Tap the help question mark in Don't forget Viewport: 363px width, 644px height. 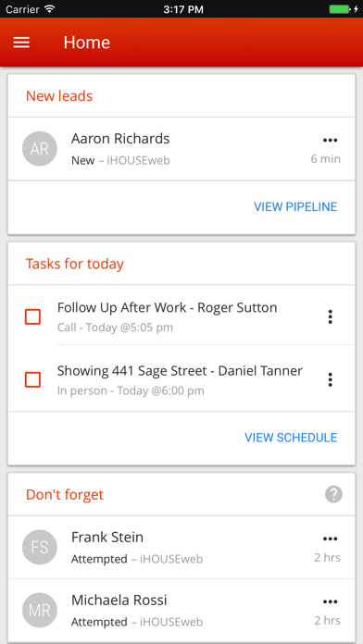(333, 494)
